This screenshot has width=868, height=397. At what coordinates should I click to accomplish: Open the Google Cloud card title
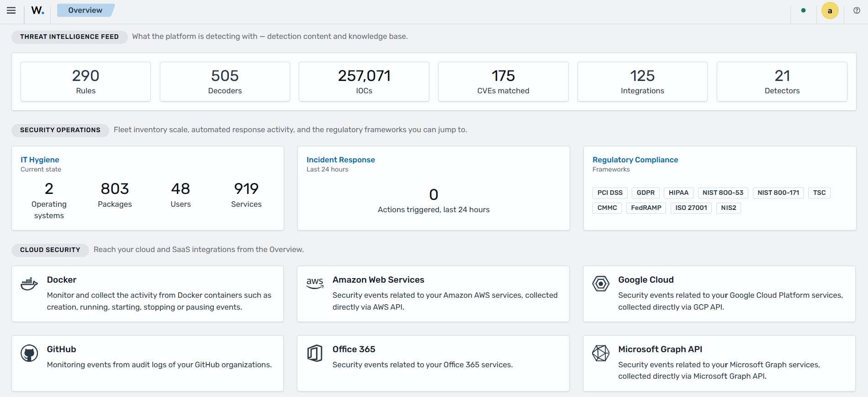646,280
